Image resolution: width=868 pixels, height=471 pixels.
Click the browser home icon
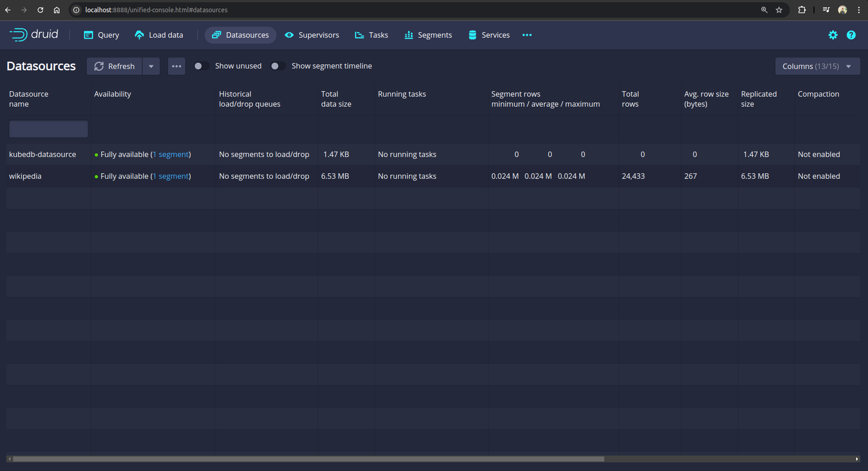(57, 10)
